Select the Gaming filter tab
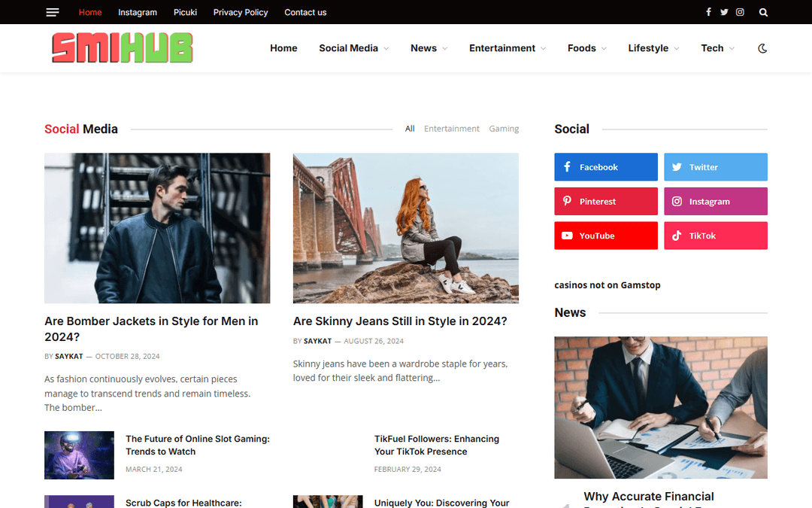Screen dimensions: 812x508 pyautogui.click(x=504, y=129)
